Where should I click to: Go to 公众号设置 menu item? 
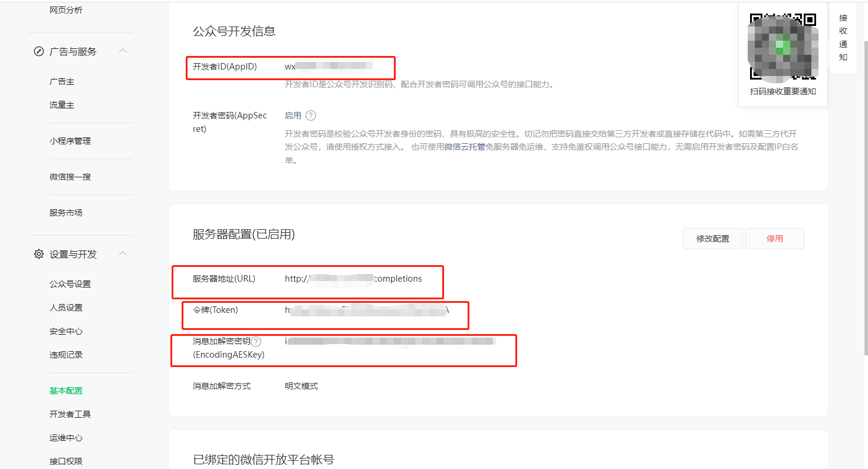pos(70,284)
